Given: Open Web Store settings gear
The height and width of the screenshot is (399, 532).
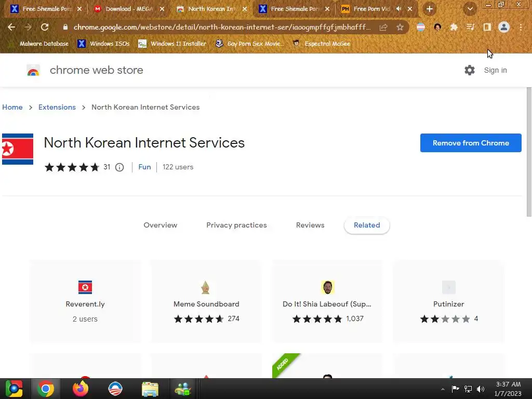Looking at the screenshot, I should (470, 70).
